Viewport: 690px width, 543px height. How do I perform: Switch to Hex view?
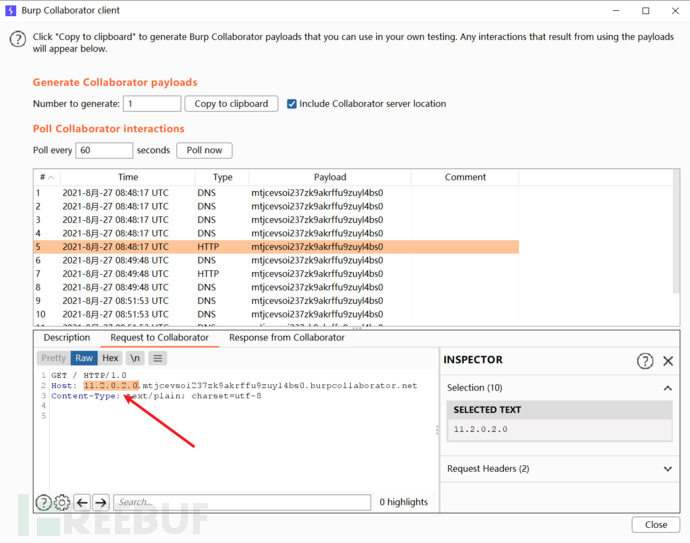[110, 358]
